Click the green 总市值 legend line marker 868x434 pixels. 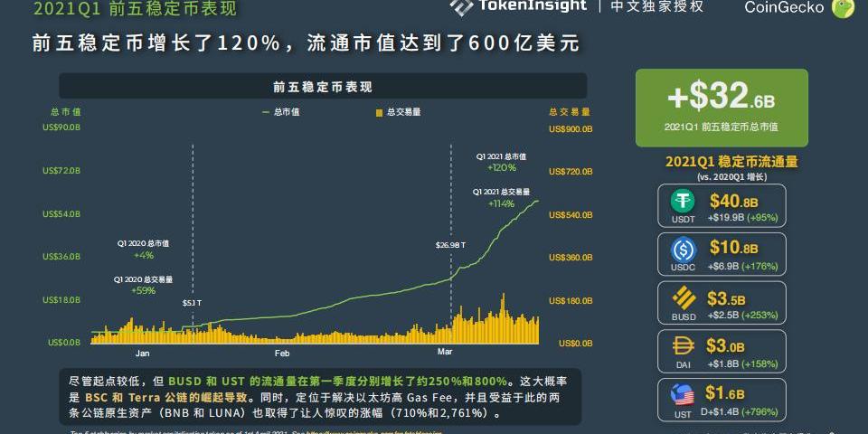point(266,112)
